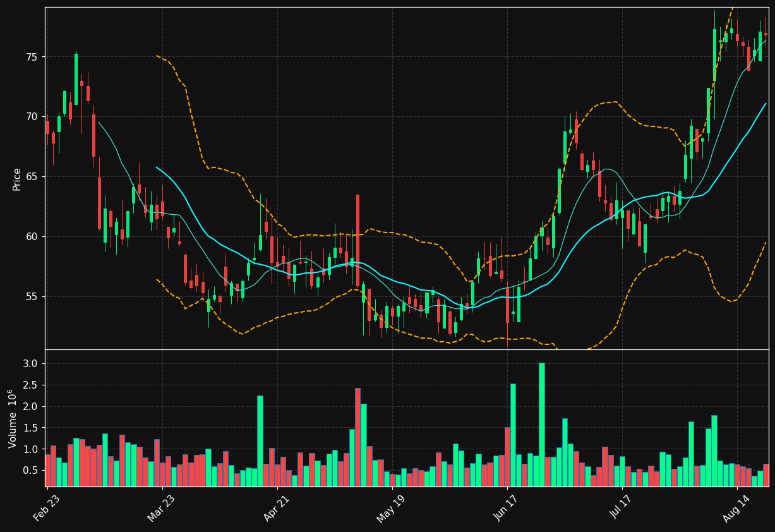Click the 2.0 volume axis tick label
The width and height of the screenshot is (775, 532).
(31, 407)
